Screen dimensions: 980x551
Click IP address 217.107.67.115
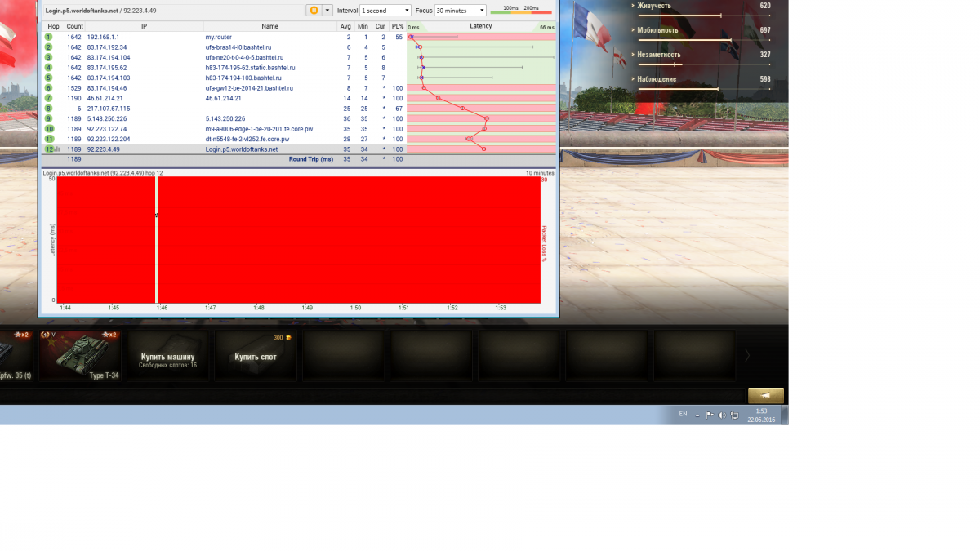[107, 109]
